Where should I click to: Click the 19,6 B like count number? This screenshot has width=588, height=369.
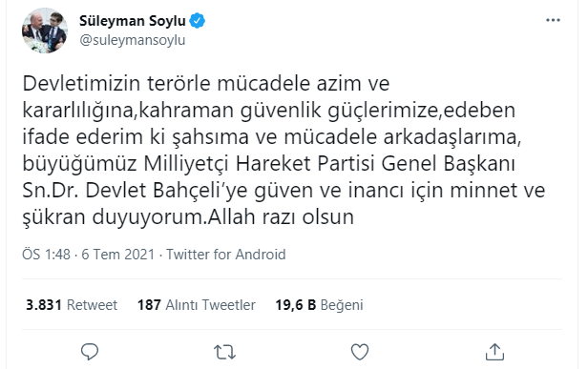[296, 305]
